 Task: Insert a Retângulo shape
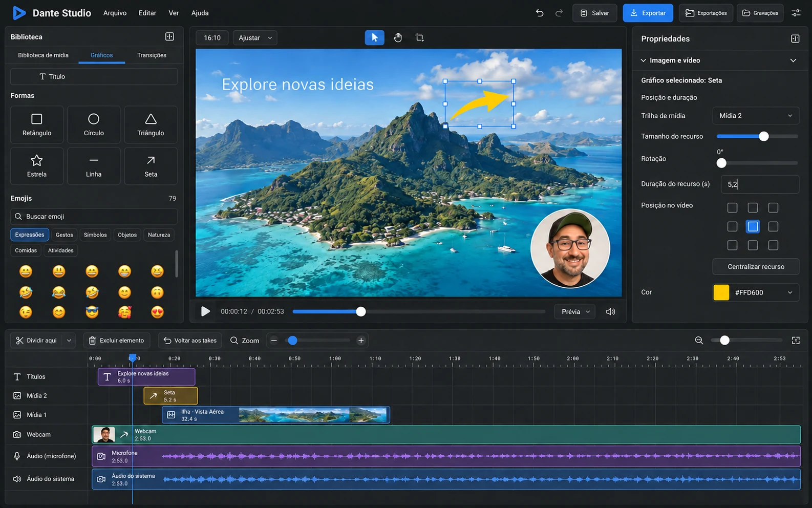37,124
